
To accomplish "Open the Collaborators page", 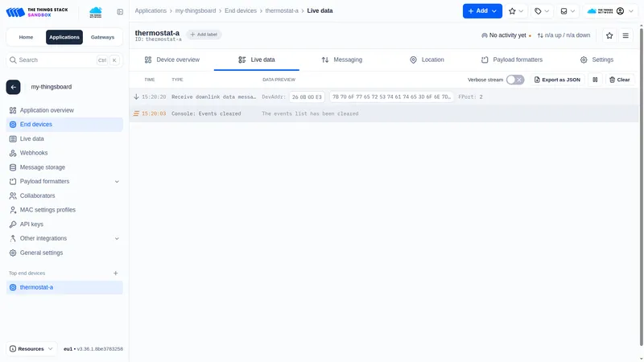I will pos(64,195).
